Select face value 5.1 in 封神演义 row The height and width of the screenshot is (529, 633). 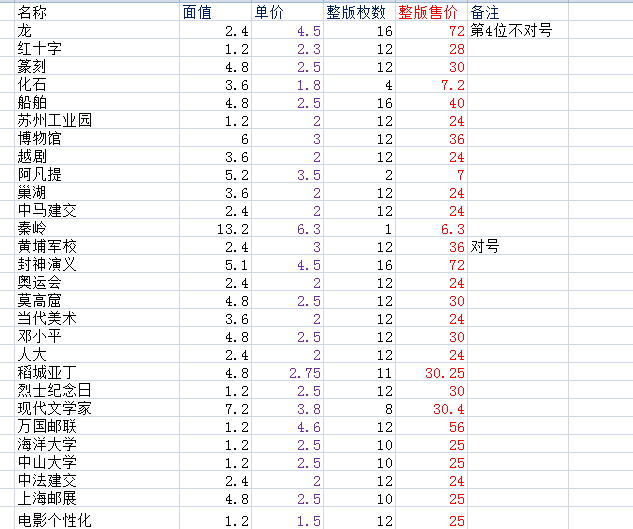point(215,264)
